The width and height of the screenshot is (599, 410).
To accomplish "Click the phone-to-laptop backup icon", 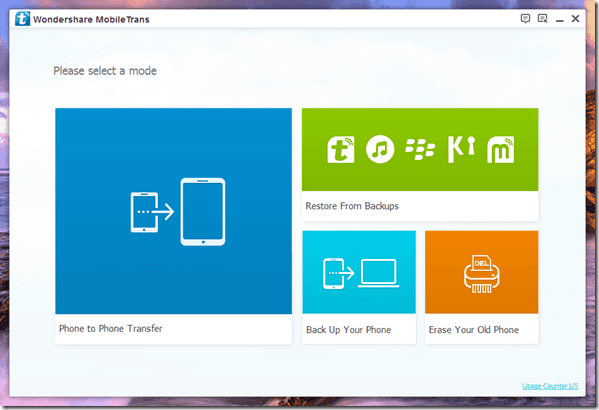I will 361,274.
